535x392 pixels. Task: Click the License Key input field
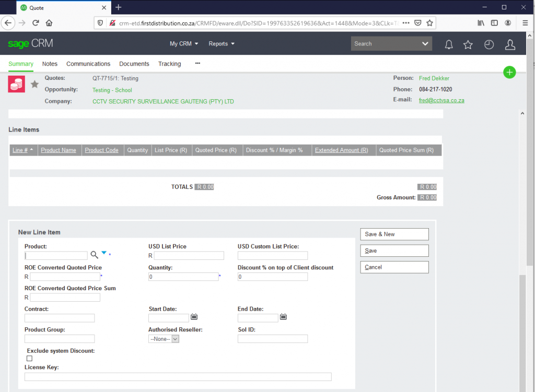click(178, 377)
